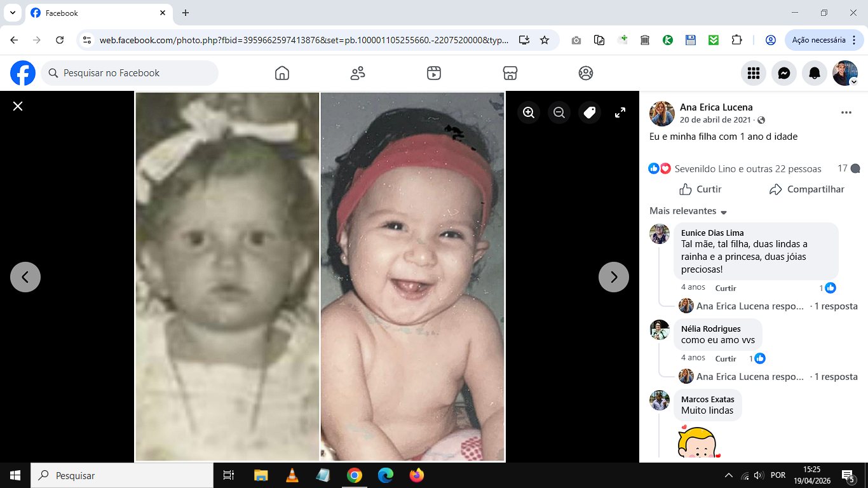Open the Facebook menu grid
Screen dimensions: 868x488
click(x=754, y=73)
